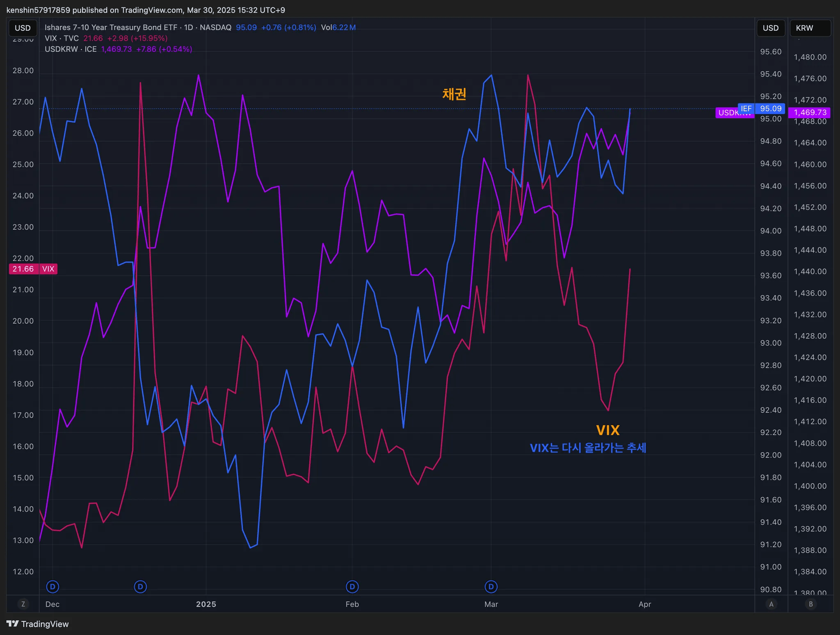The image size is (840, 635).
Task: Open the right USD currency selector
Action: click(771, 28)
